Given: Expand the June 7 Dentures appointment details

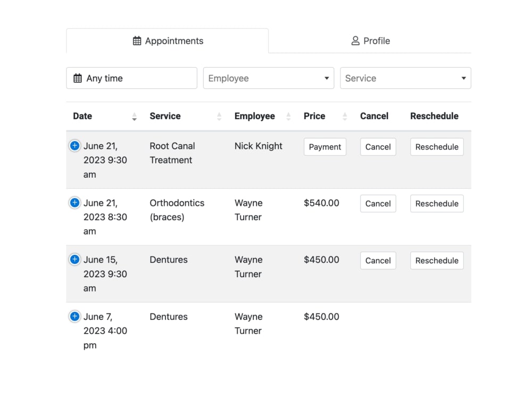Looking at the screenshot, I should [x=74, y=316].
